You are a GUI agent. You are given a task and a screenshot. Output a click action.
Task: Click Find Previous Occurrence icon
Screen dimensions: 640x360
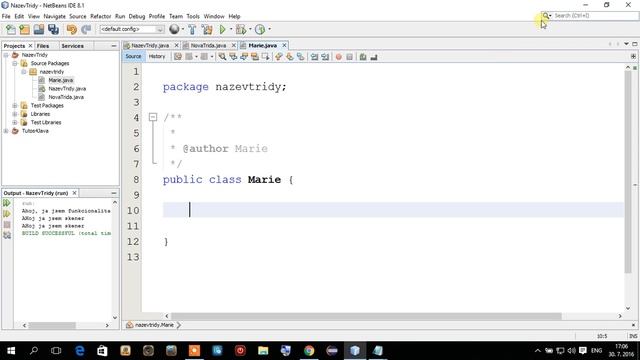point(233,57)
